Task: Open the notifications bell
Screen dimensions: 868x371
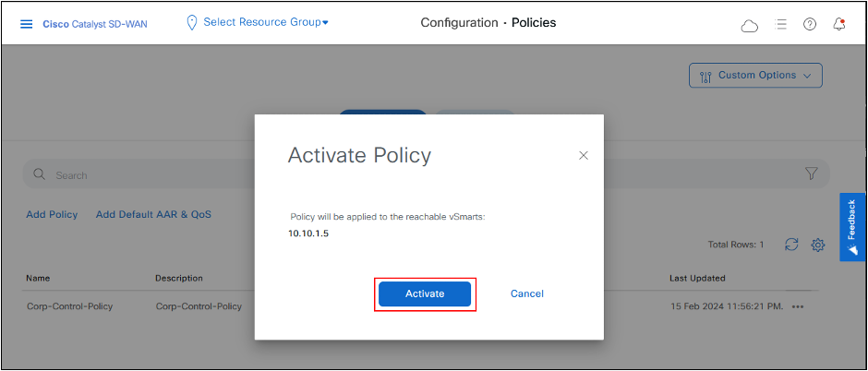Action: [838, 24]
